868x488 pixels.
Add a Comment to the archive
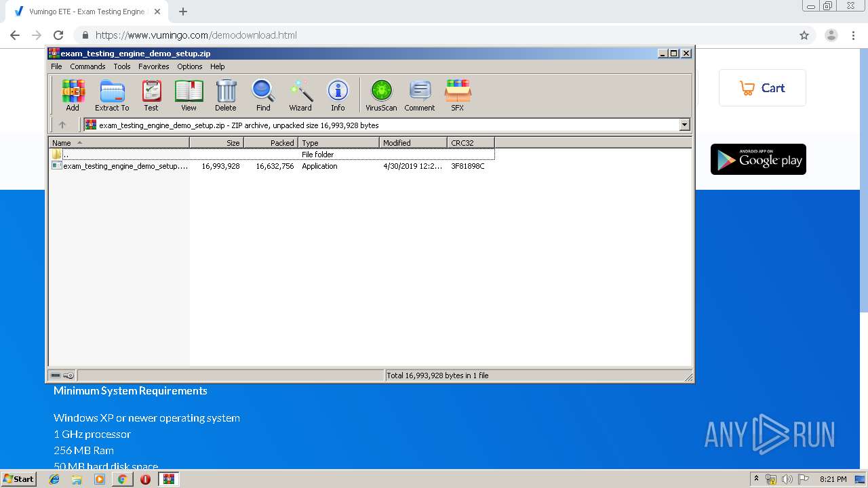coord(420,95)
